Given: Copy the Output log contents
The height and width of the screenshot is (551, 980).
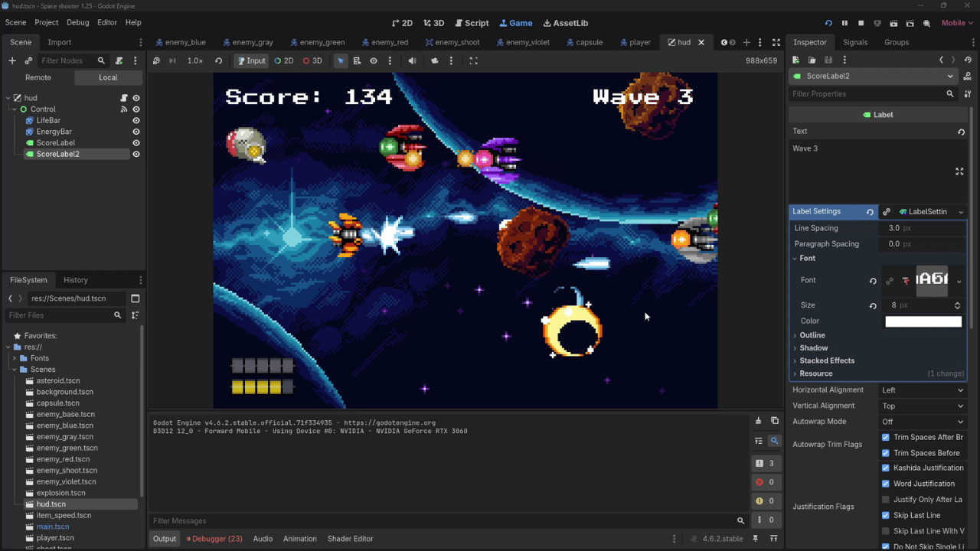Looking at the screenshot, I should pos(774,421).
